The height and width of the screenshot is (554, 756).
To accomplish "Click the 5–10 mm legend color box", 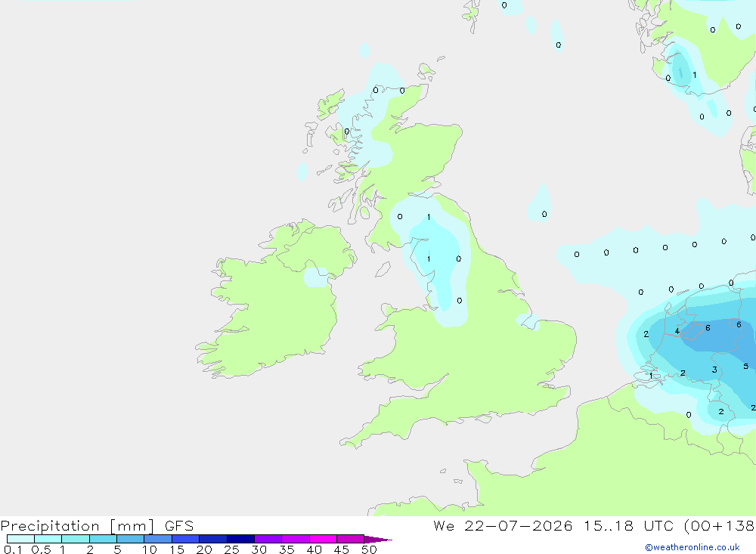I will (x=131, y=539).
